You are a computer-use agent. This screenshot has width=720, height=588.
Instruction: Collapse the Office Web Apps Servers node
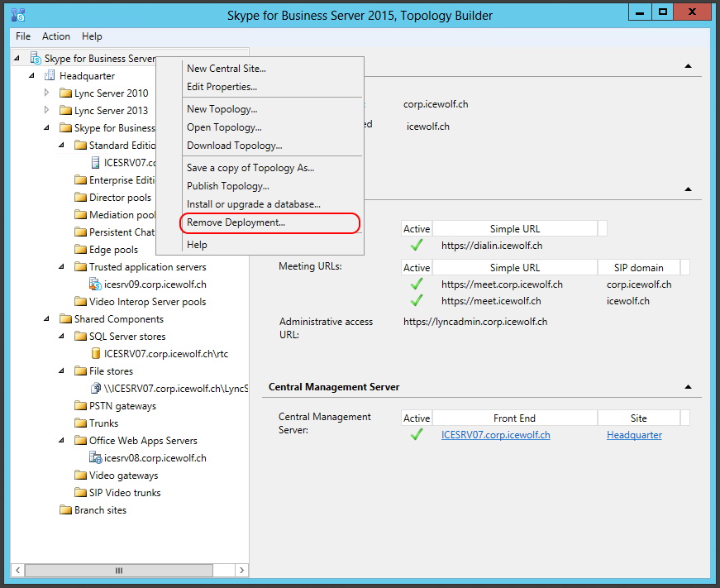point(61,441)
